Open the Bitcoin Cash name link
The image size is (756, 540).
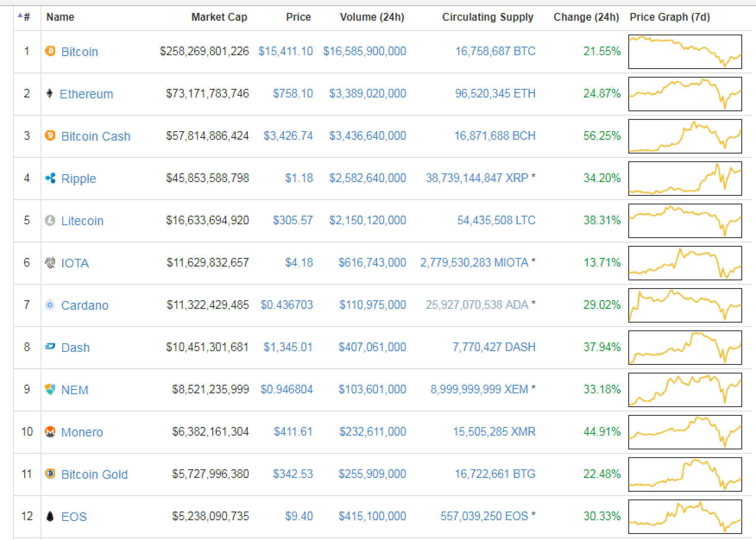point(95,136)
